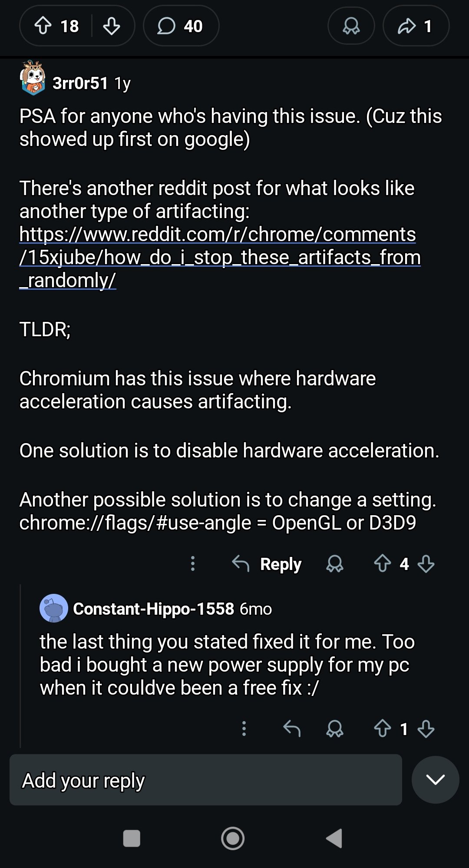Image resolution: width=469 pixels, height=868 pixels.
Task: Downvote the main post
Action: click(112, 26)
